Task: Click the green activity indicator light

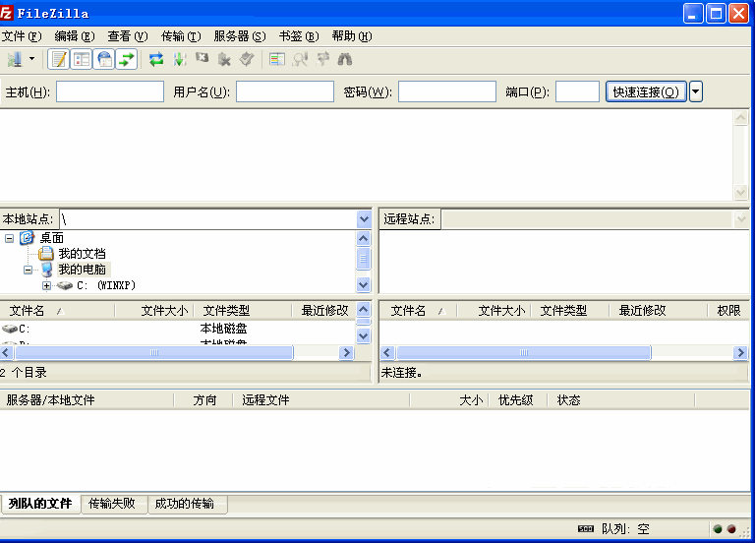Action: tap(718, 529)
